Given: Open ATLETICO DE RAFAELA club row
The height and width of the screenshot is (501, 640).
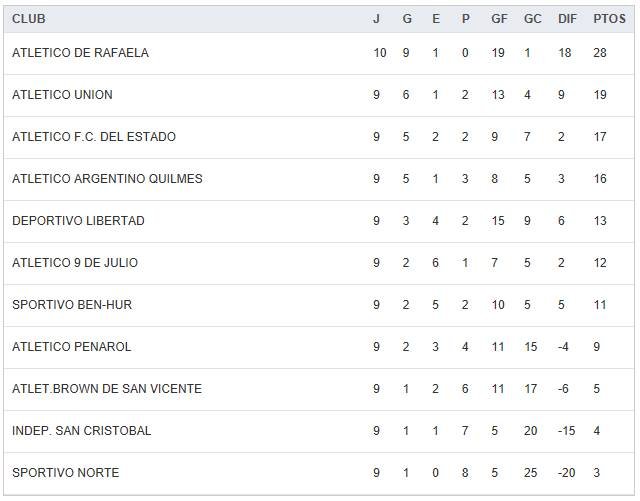Looking at the screenshot, I should [80, 53].
